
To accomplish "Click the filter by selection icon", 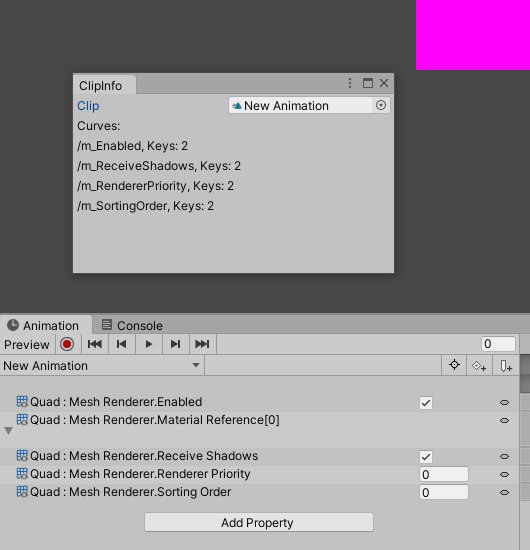I will [x=454, y=365].
